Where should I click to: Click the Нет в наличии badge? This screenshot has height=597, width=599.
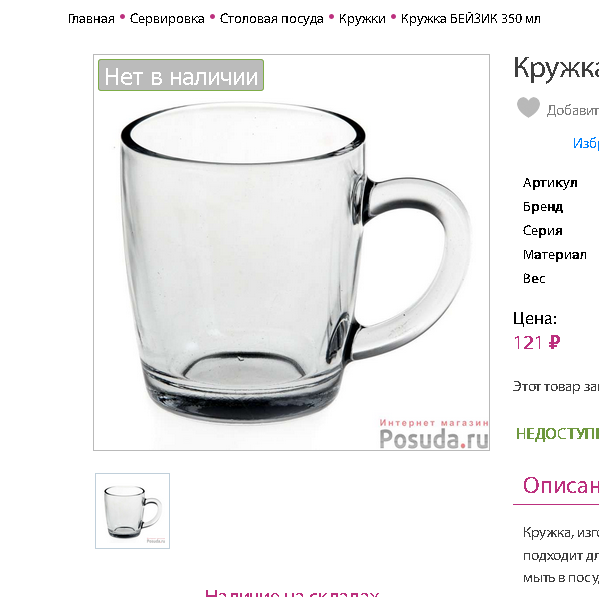click(x=181, y=75)
